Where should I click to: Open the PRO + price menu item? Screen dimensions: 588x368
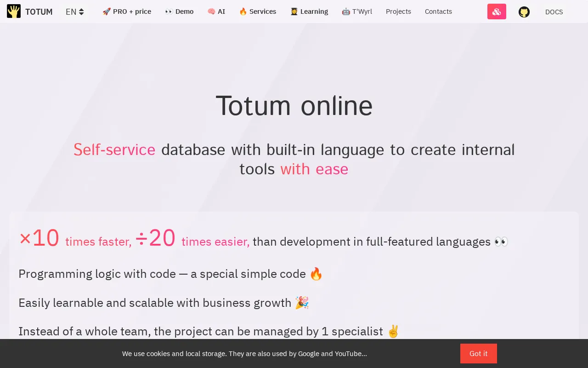[x=127, y=11]
